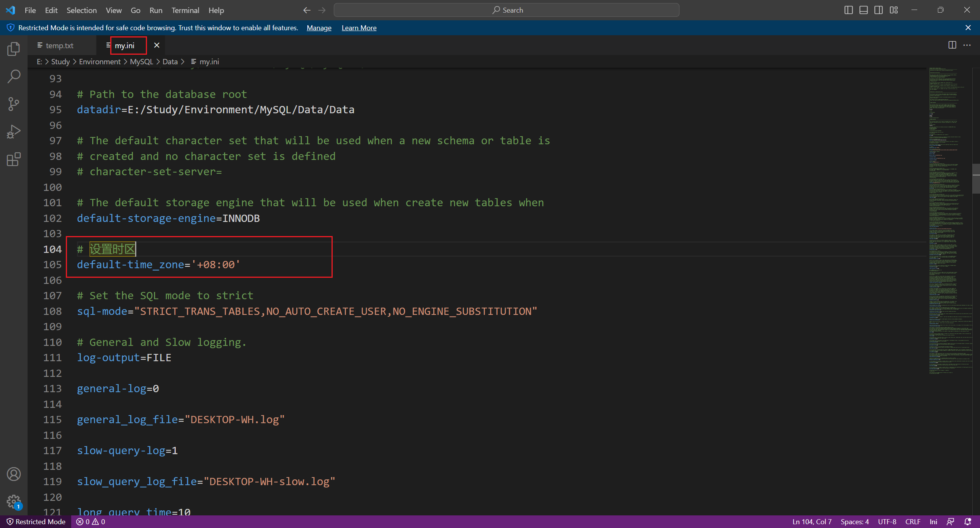The height and width of the screenshot is (528, 980).
Task: Open the Run menu
Action: (x=156, y=10)
